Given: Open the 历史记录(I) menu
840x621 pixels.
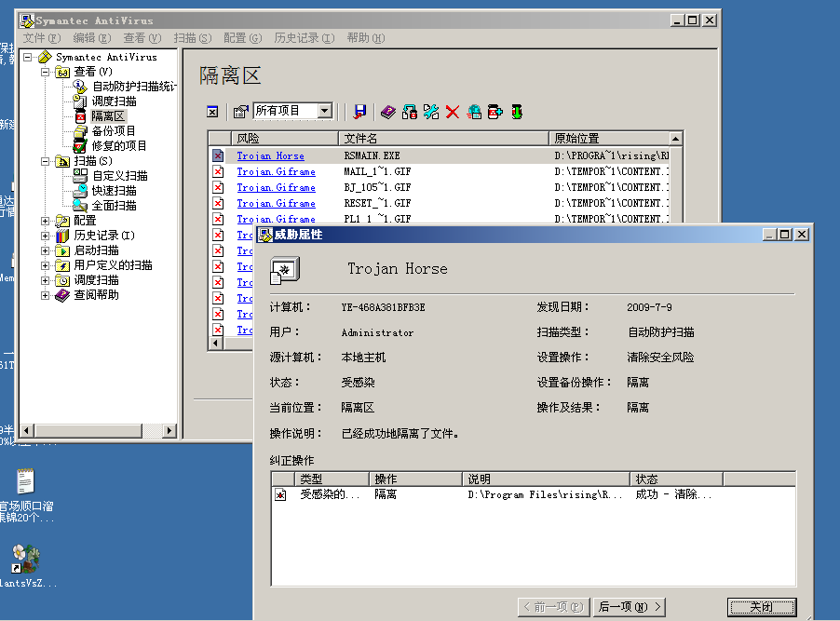Looking at the screenshot, I should tap(305, 38).
